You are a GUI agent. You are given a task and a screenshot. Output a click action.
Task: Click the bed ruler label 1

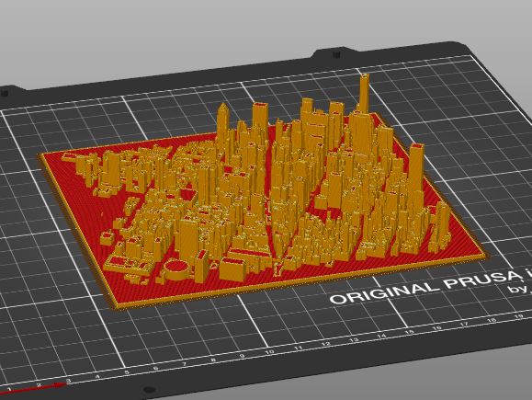(9, 389)
